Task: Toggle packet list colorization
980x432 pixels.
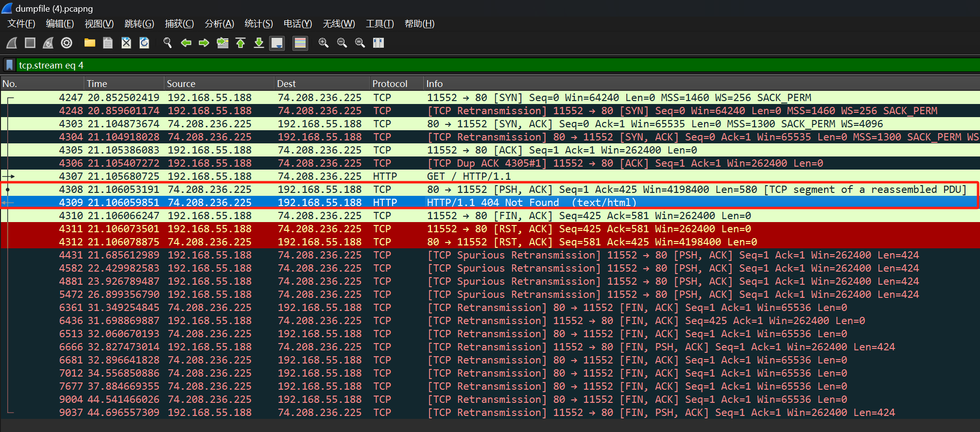Action: (x=300, y=43)
